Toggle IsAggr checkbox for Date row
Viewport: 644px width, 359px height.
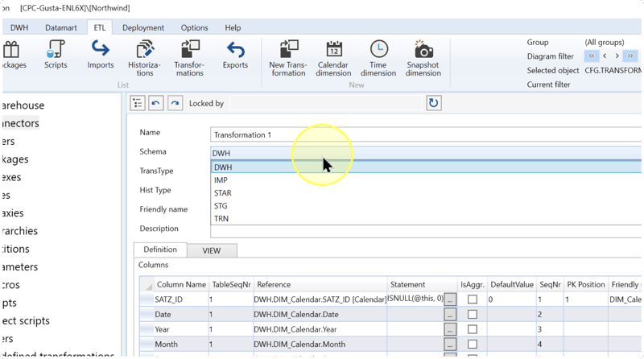(x=473, y=314)
